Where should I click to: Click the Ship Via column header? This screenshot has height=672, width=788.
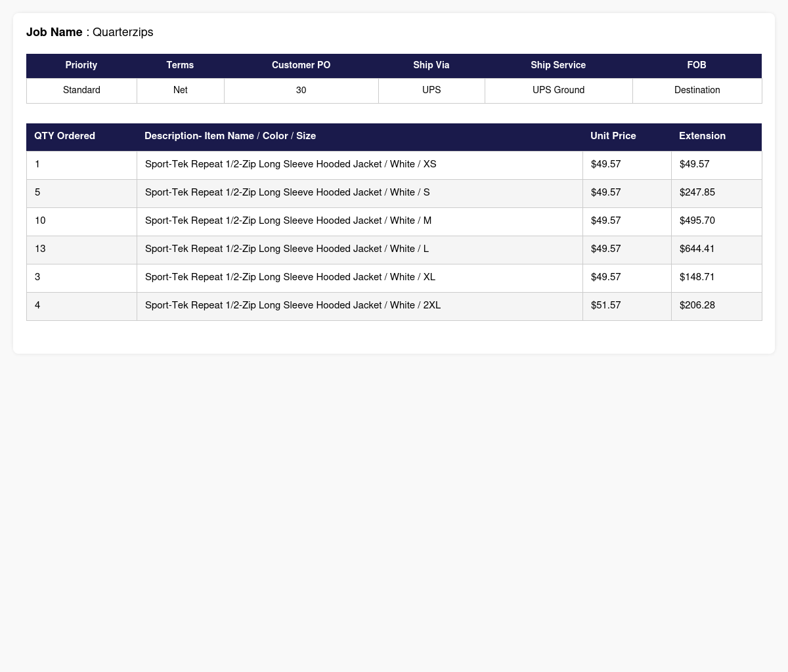coord(431,66)
